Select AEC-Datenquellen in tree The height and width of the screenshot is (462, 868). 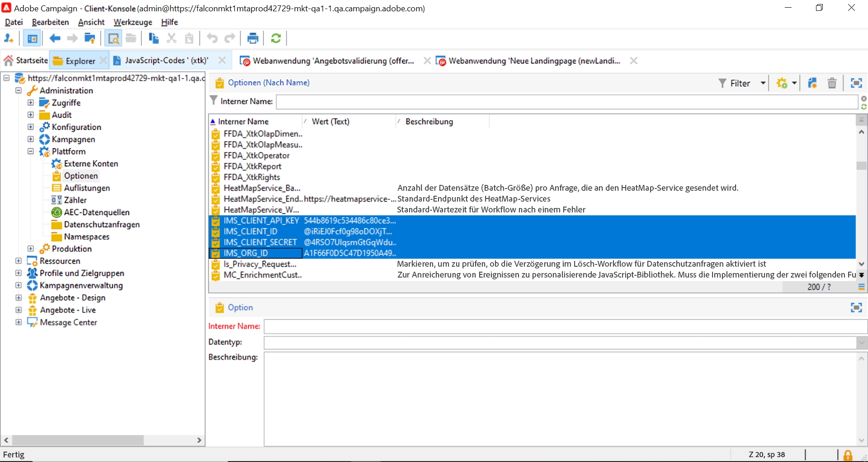(97, 212)
